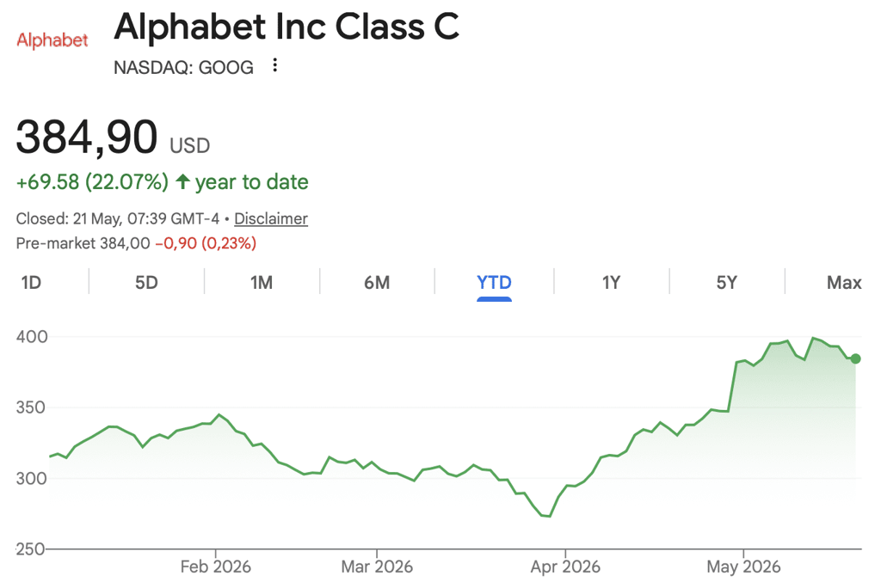
Task: Select the YTD tab
Action: 494,283
